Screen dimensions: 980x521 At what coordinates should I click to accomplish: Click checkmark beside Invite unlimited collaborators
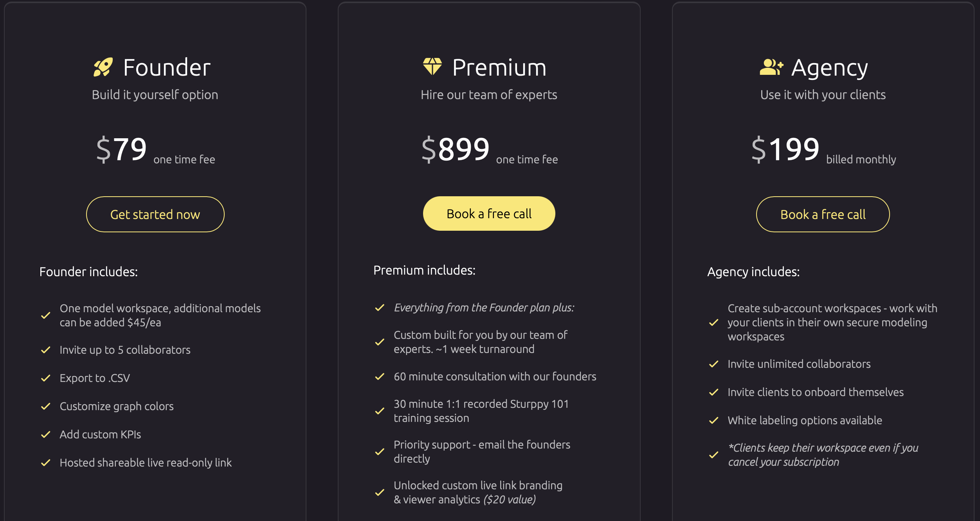coord(713,364)
